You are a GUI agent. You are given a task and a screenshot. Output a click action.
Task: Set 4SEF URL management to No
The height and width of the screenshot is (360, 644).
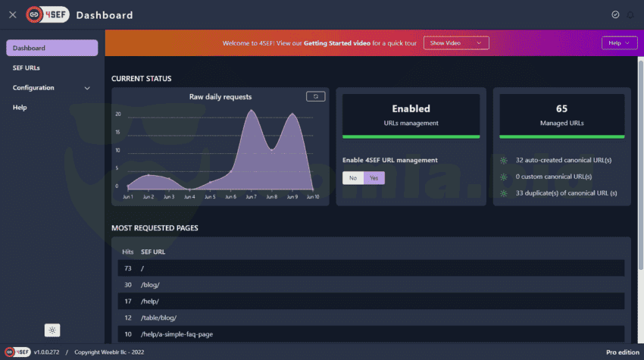[352, 178]
